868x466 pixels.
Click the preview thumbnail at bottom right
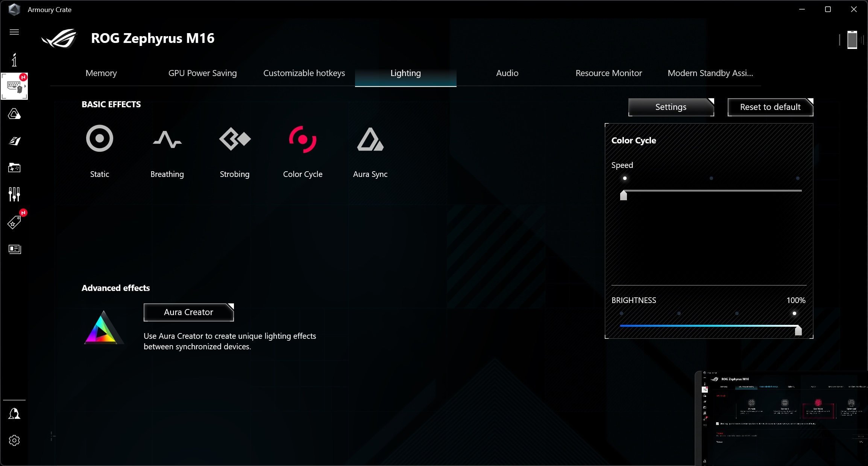coord(782,418)
